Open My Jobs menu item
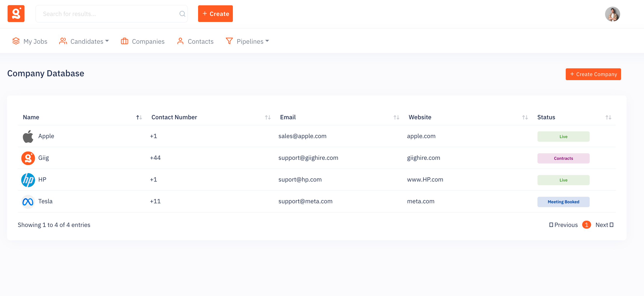Viewport: 644px width, 296px height. [x=30, y=41]
